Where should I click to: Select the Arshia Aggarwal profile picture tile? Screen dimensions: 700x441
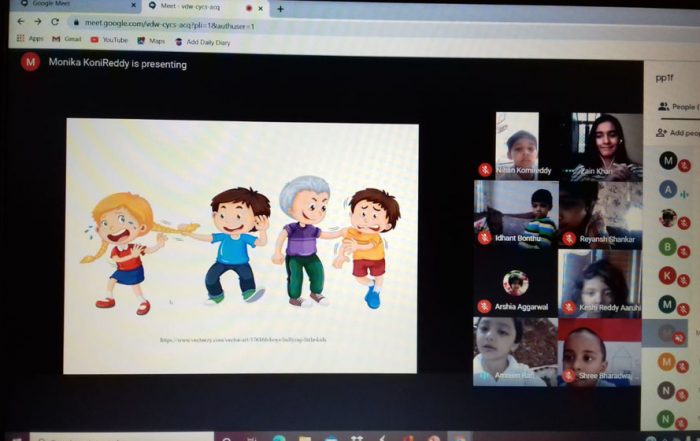coord(516,283)
